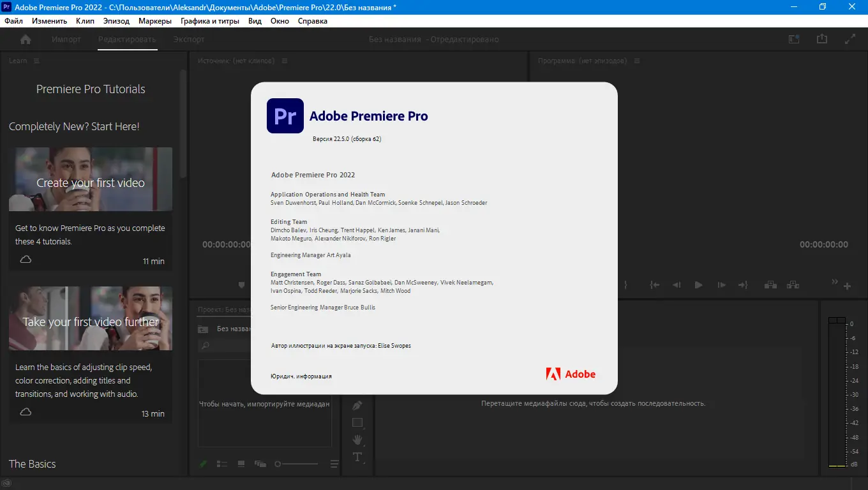Open the Take your first video further tutorial
This screenshot has height=490, width=868.
[91, 318]
